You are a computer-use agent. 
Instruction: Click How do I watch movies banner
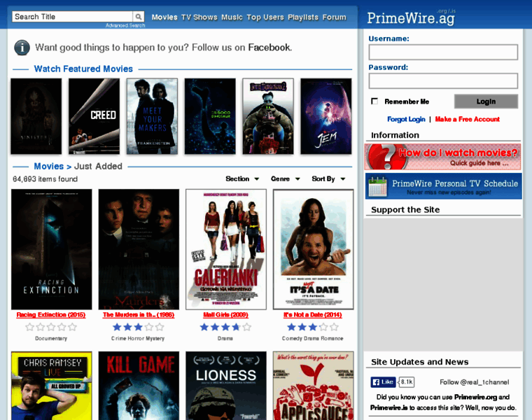[443, 156]
